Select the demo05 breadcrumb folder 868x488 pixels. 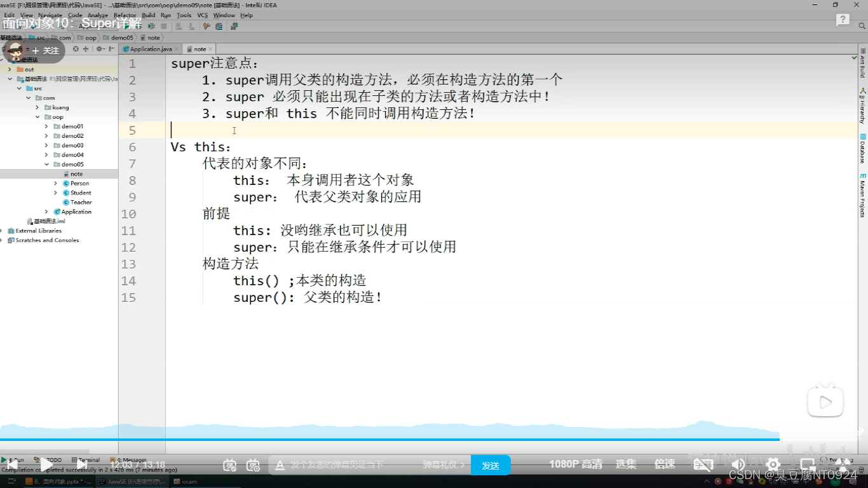119,37
